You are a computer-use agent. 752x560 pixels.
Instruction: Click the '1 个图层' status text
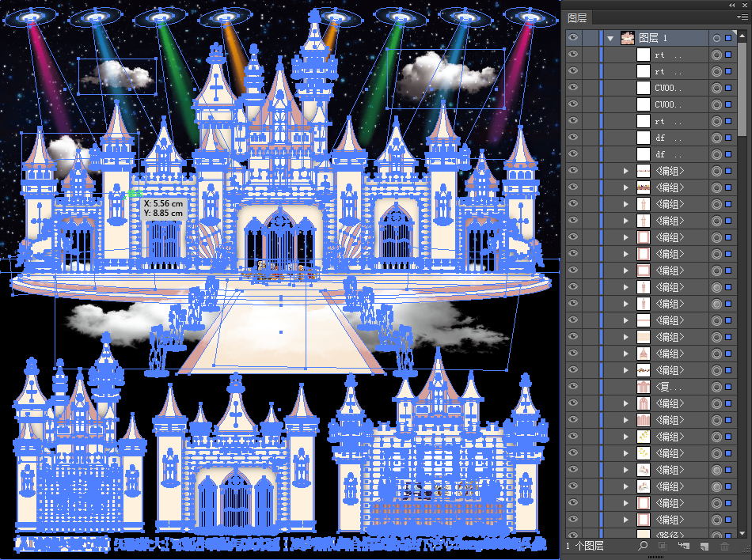point(585,546)
